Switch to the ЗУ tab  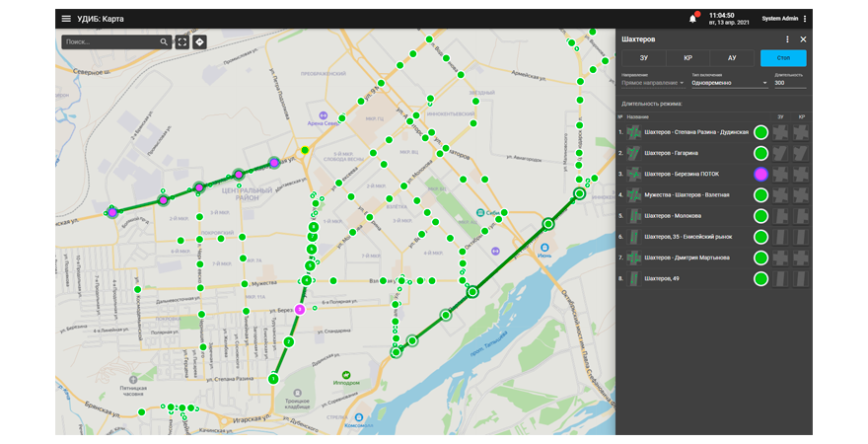tap(643, 58)
